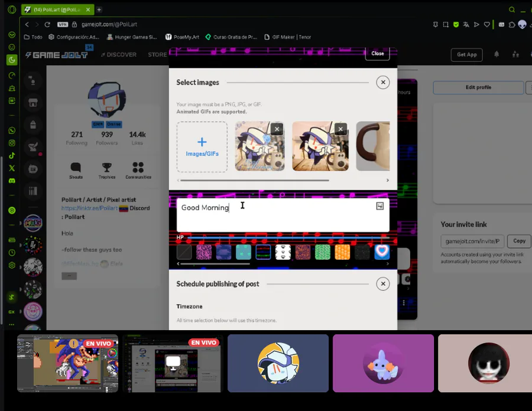Open the pink pig community icon
532x411 pixels.
(x=33, y=311)
